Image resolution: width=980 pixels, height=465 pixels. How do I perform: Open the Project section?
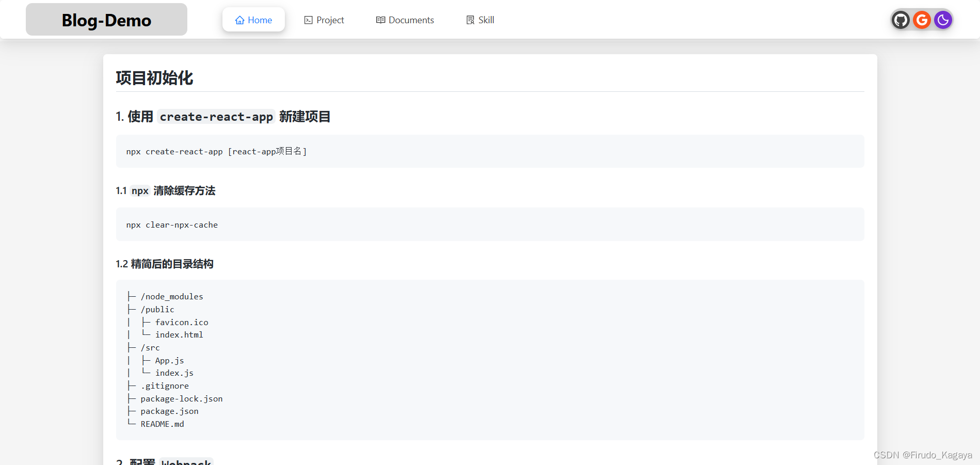click(x=324, y=20)
